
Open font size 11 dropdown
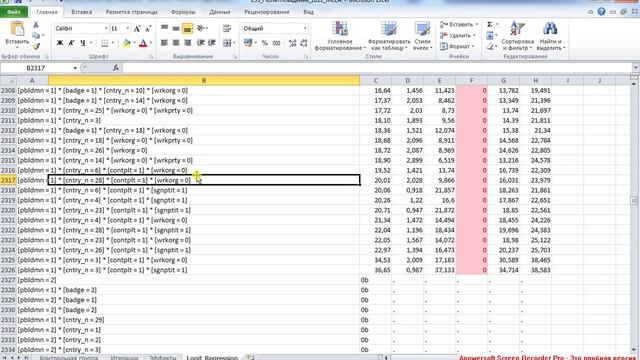[x=128, y=28]
